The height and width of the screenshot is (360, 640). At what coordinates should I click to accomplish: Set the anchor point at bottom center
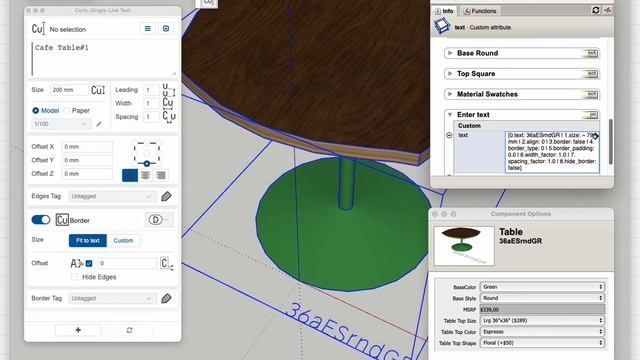[147, 164]
